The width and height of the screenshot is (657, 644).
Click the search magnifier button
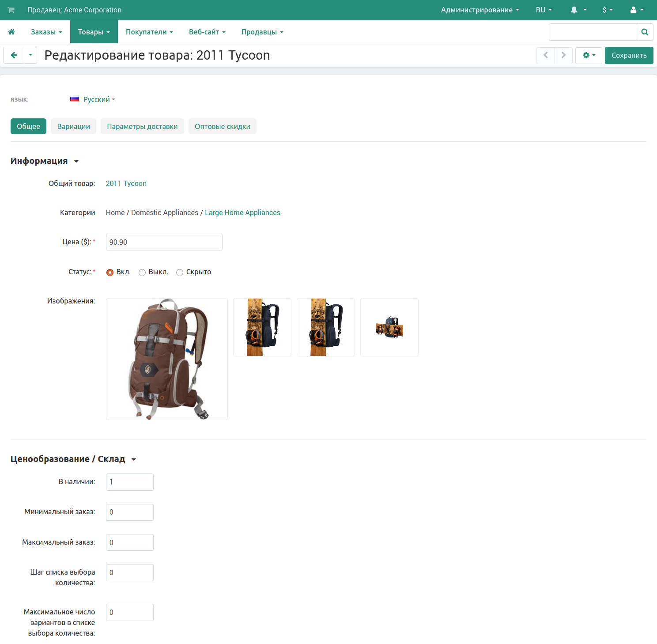point(644,32)
